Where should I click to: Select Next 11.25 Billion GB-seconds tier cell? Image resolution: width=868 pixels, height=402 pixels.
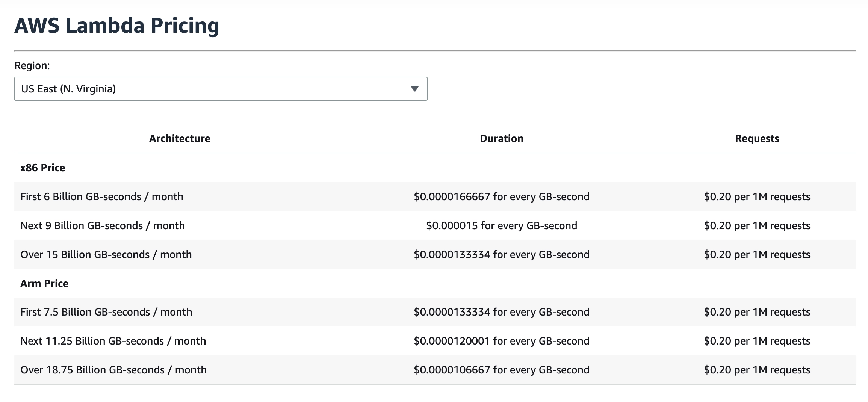tap(113, 341)
